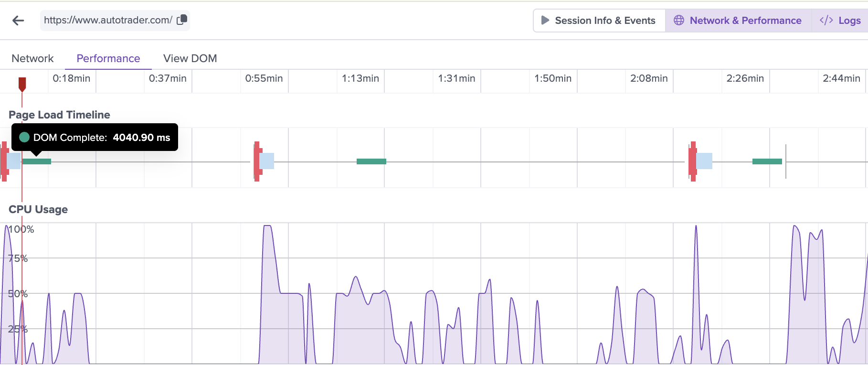Open the Session Info & Events tab
The height and width of the screenshot is (365, 868).
point(599,21)
